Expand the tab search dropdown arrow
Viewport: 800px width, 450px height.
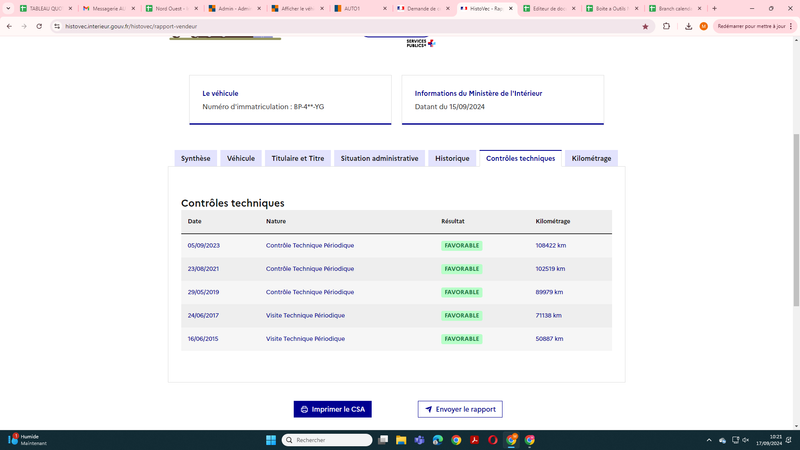click(x=8, y=8)
